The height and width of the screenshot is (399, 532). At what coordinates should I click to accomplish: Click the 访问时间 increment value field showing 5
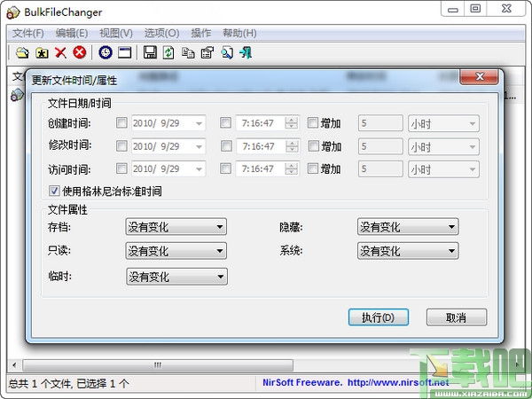pyautogui.click(x=380, y=169)
